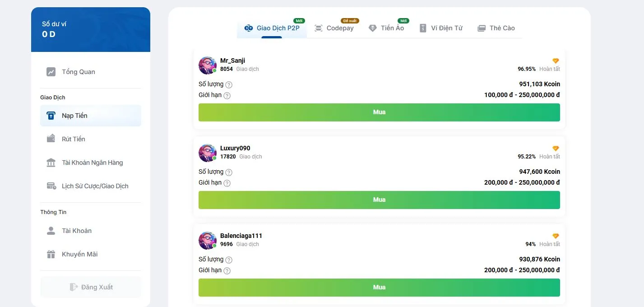Screen dimensions: 644x307
Task: Click the Khuyến Mãi gift icon
Action: [x=51, y=254]
